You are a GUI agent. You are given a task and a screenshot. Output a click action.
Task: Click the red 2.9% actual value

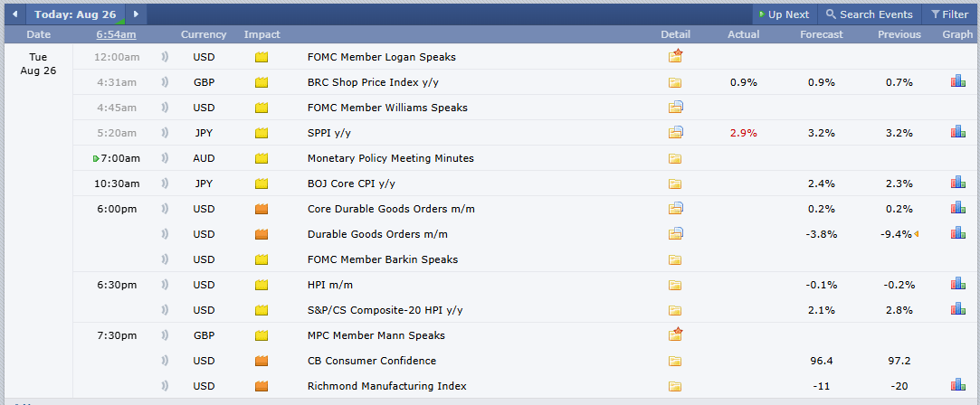click(743, 133)
